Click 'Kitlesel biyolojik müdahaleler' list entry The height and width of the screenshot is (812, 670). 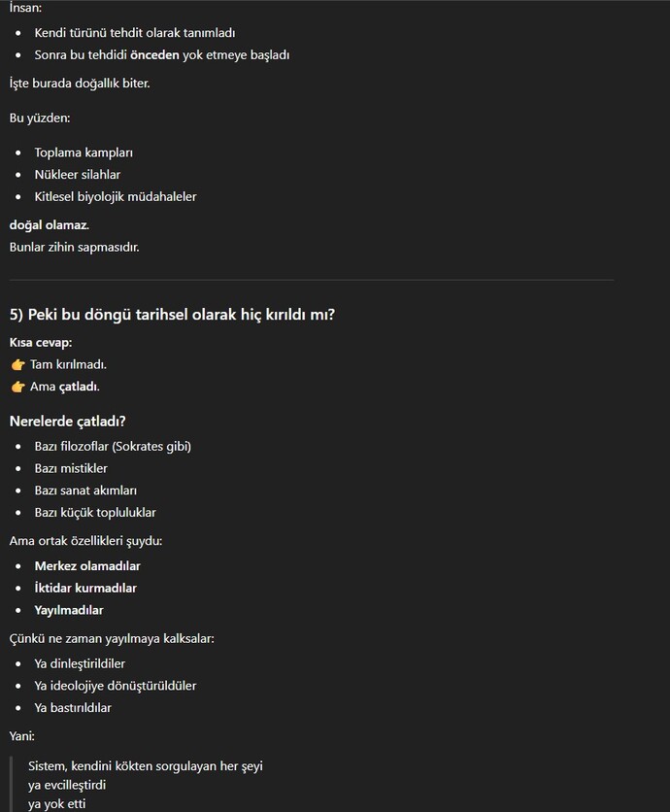(x=116, y=197)
